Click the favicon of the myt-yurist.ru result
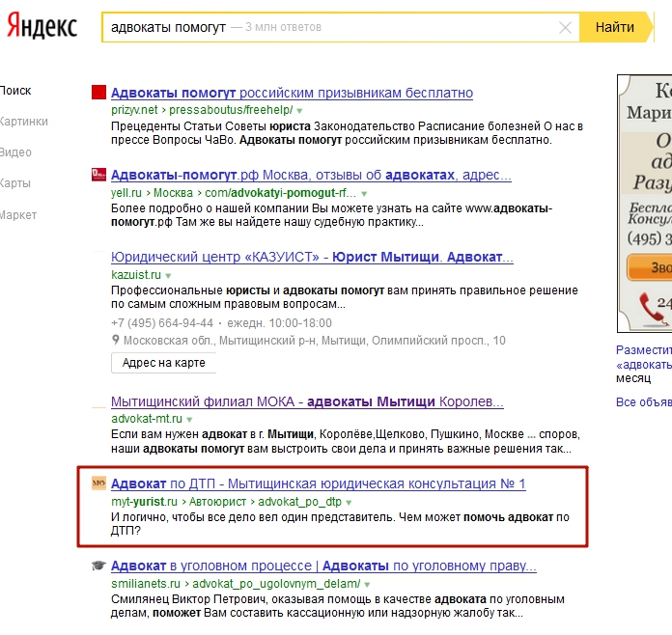This screenshot has width=672, height=635. click(98, 483)
